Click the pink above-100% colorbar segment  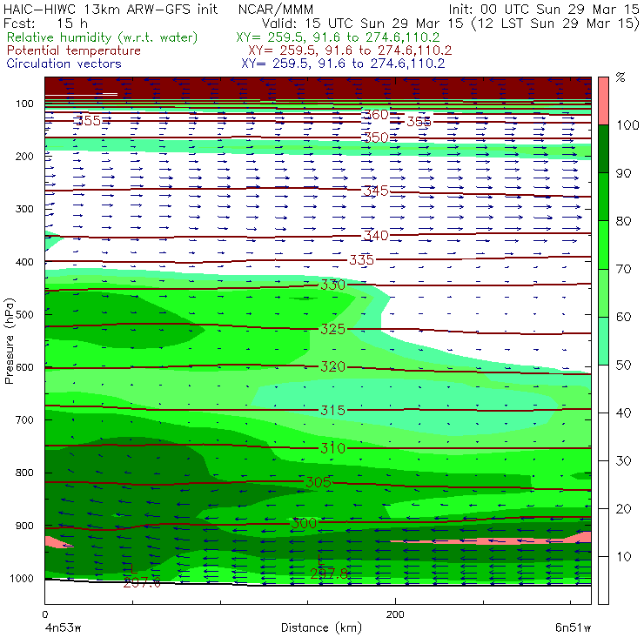tap(603, 101)
